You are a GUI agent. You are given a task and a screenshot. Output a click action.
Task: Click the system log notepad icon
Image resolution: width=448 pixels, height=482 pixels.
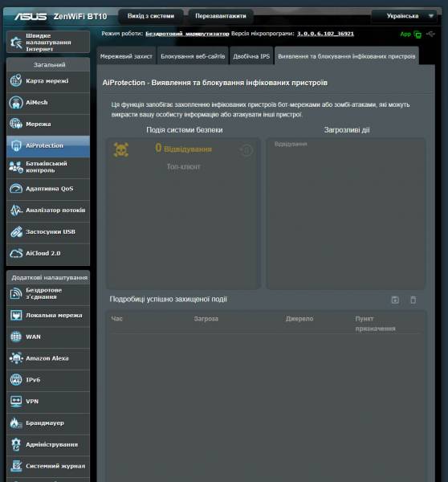tap(16, 466)
